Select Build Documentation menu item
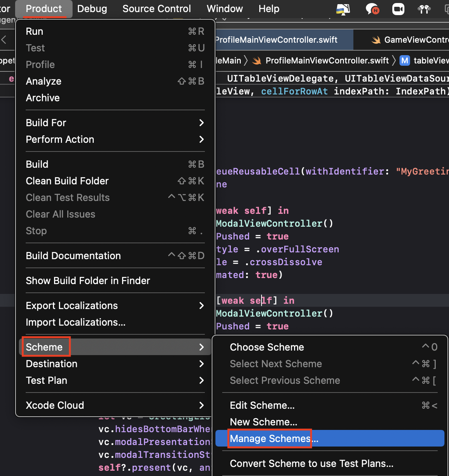449x476 pixels. tap(115, 256)
